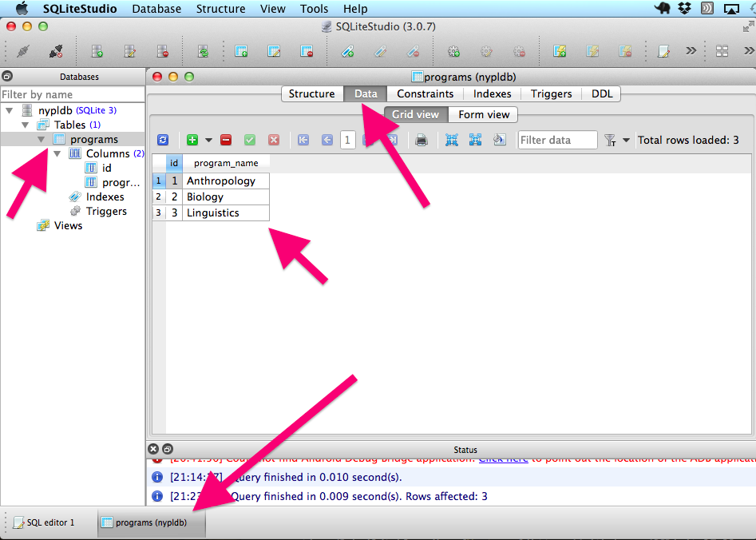Click the disconnect from database icon
This screenshot has height=540, width=756.
(55, 51)
